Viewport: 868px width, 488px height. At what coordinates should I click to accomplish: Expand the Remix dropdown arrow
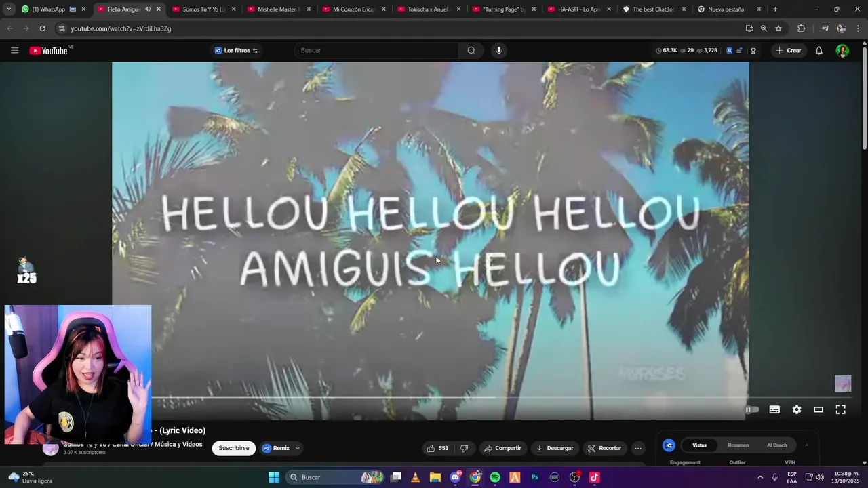297,448
